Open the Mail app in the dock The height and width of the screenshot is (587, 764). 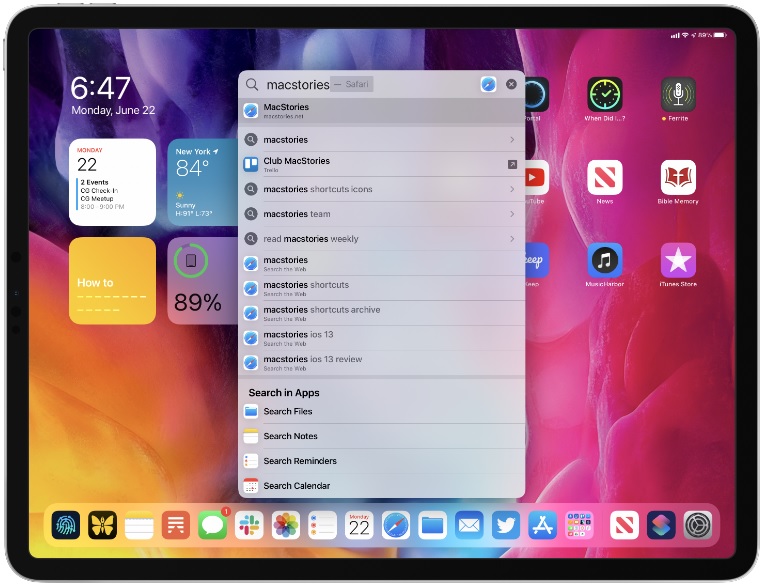tap(469, 525)
